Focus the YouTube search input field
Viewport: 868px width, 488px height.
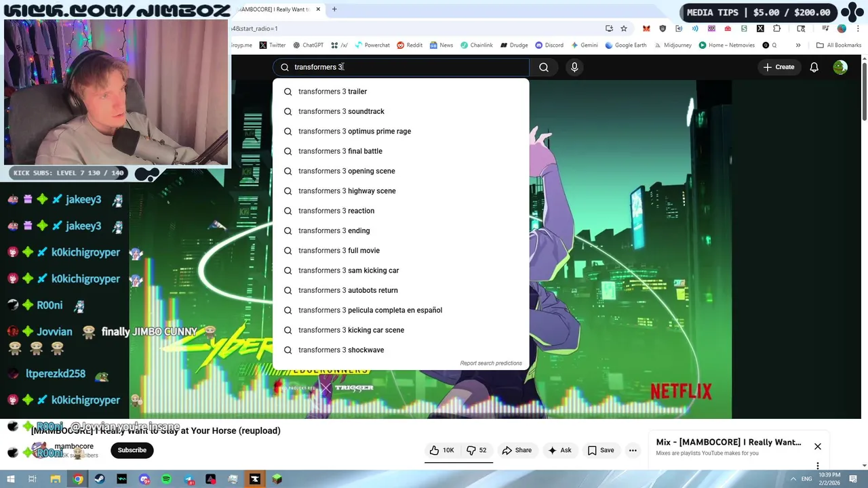click(401, 67)
